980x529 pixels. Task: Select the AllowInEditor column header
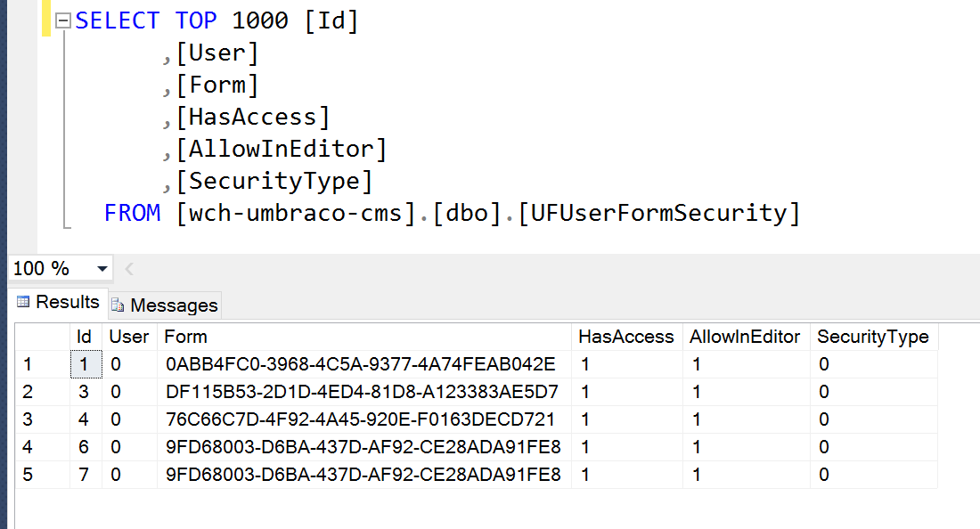click(747, 337)
